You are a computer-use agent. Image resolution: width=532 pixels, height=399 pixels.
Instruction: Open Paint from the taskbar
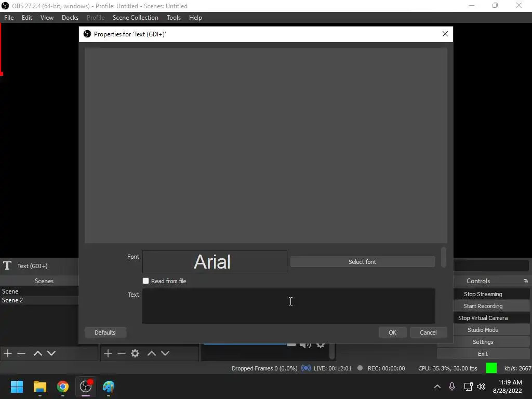(x=109, y=387)
